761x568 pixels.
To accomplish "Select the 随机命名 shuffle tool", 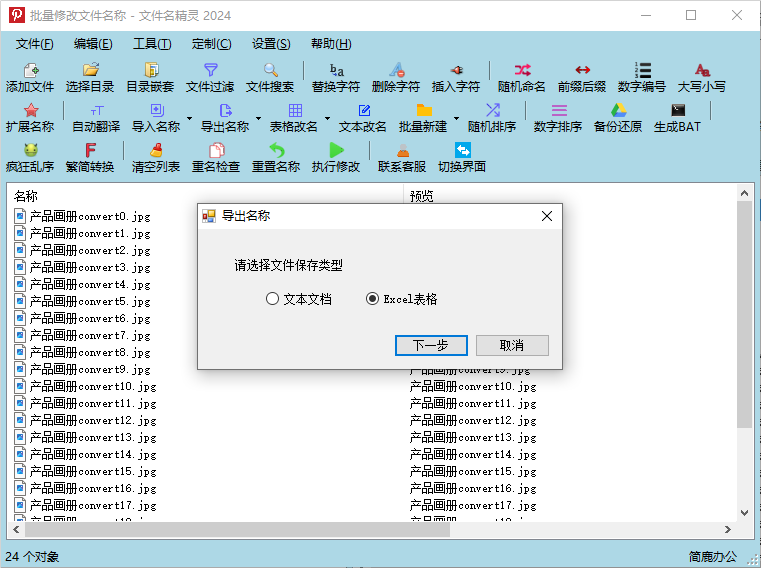I will pyautogui.click(x=522, y=78).
